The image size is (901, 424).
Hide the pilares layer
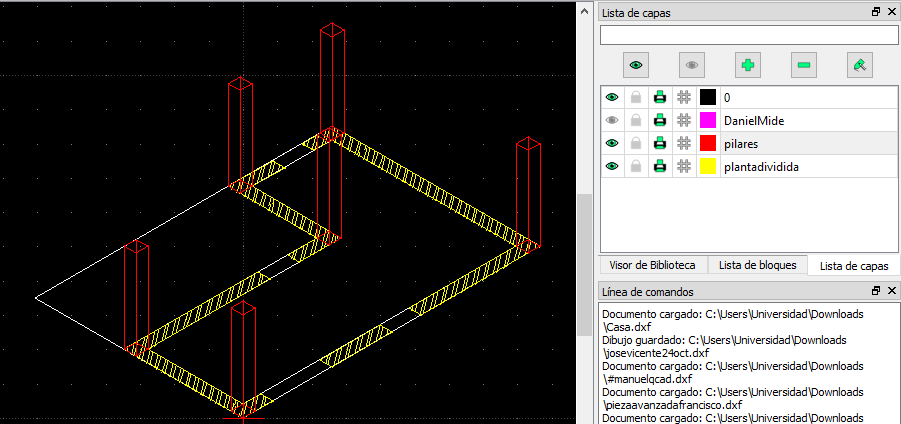[x=612, y=143]
